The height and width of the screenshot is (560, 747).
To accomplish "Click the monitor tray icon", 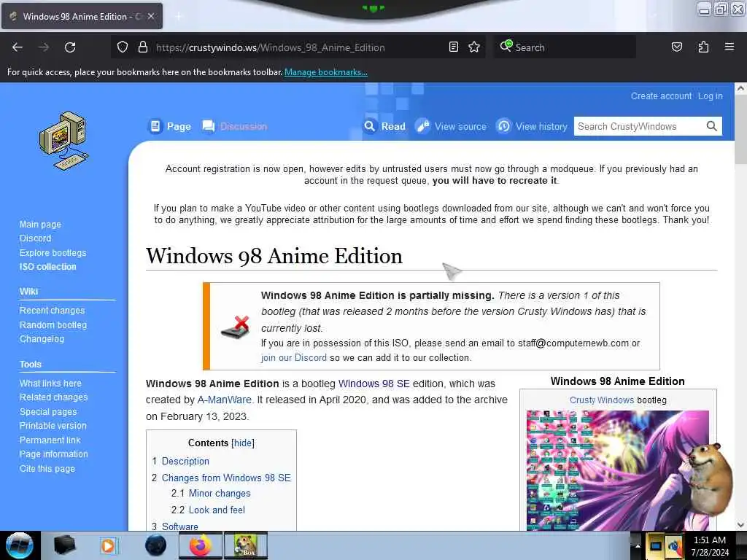I will [x=656, y=546].
